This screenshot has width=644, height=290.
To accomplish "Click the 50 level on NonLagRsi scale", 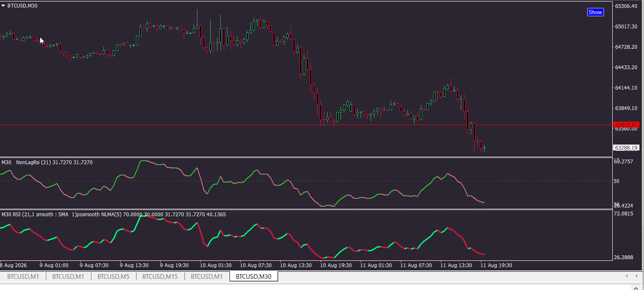I will [616, 181].
